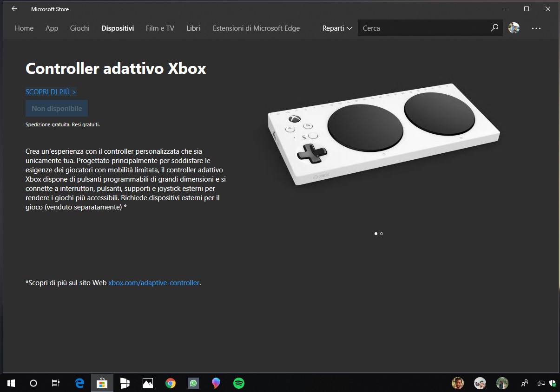560x392 pixels.
Task: Switch to the App tab
Action: point(52,28)
